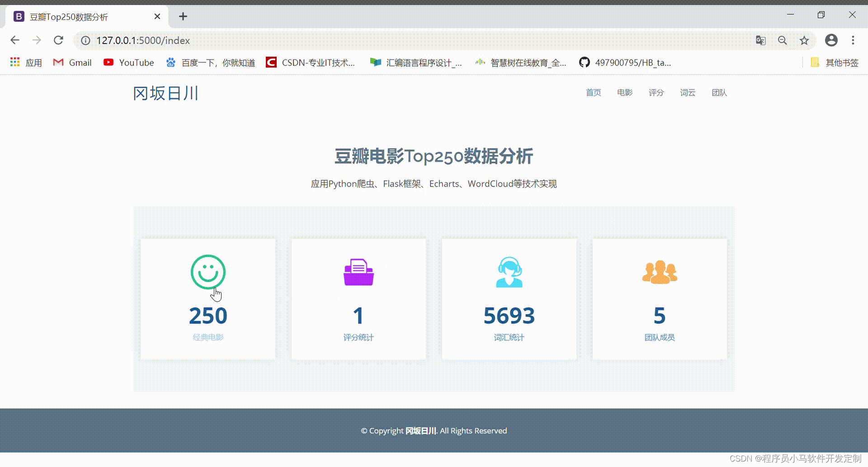Expand the 其他书签 bookmarks folder
Viewport: 868px width, 467px height.
tap(834, 62)
